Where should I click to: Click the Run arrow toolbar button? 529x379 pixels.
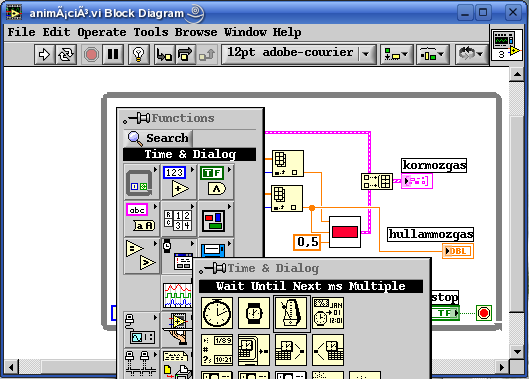pyautogui.click(x=45, y=54)
